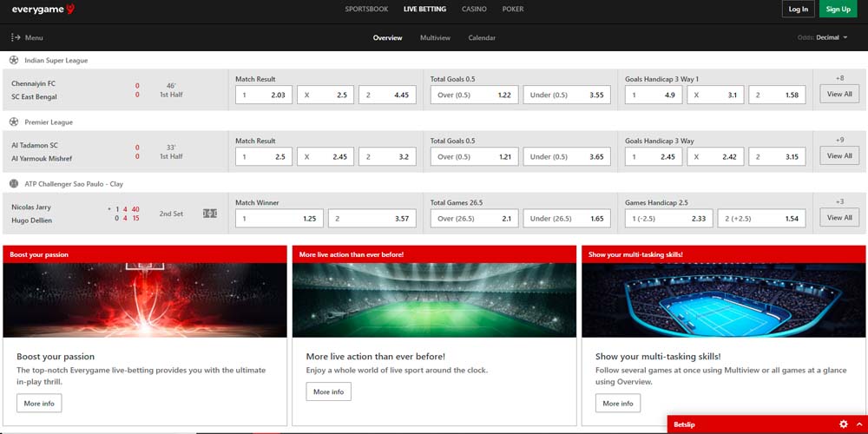This screenshot has width=868, height=434.
Task: Open the side Menu icon
Action: 16,38
